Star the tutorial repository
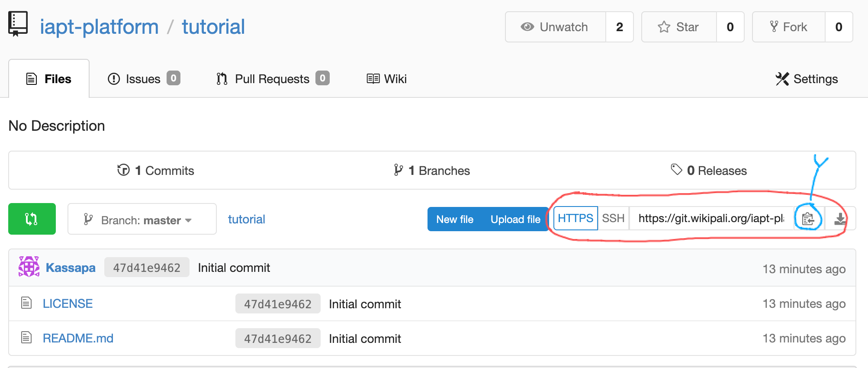 click(x=678, y=27)
